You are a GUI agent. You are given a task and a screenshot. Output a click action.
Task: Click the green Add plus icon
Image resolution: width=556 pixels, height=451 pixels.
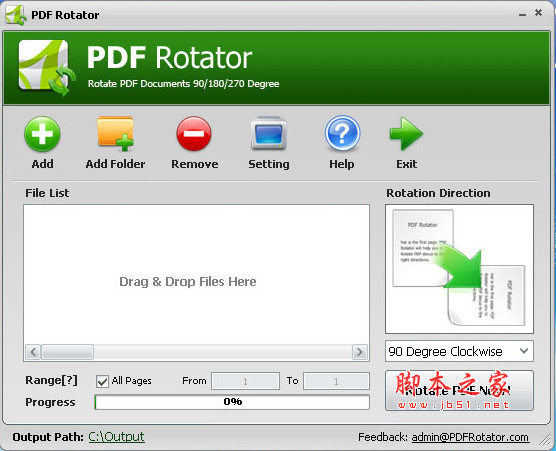tap(42, 134)
